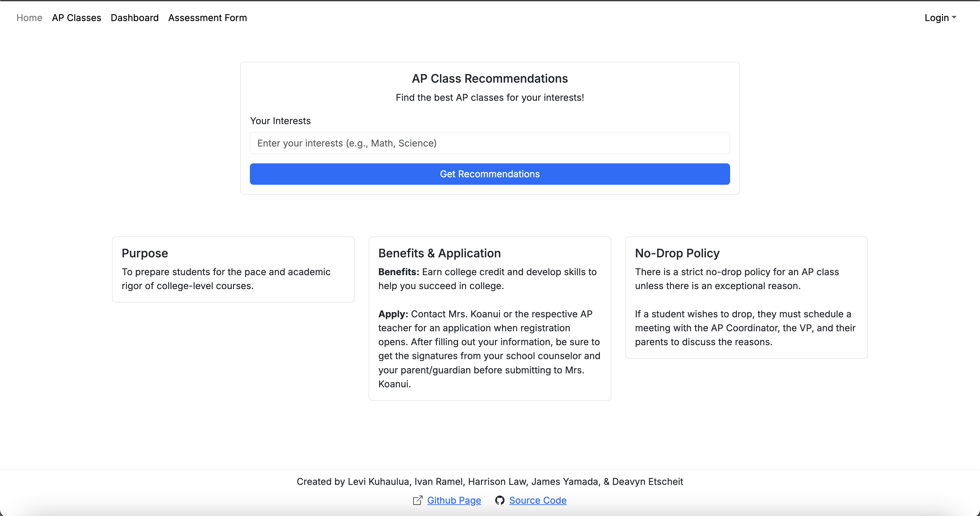This screenshot has width=980, height=516.
Task: Go to the Home nav link
Action: tap(29, 18)
